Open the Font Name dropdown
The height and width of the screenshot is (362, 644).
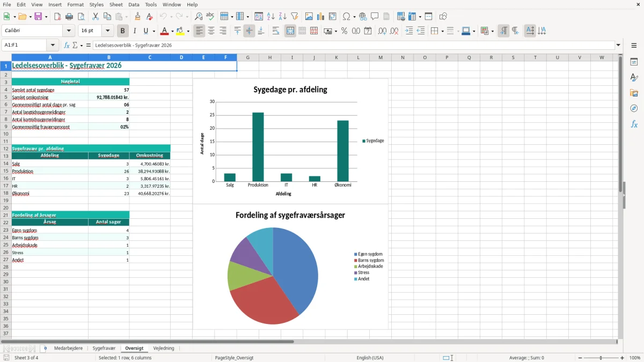[x=69, y=31]
